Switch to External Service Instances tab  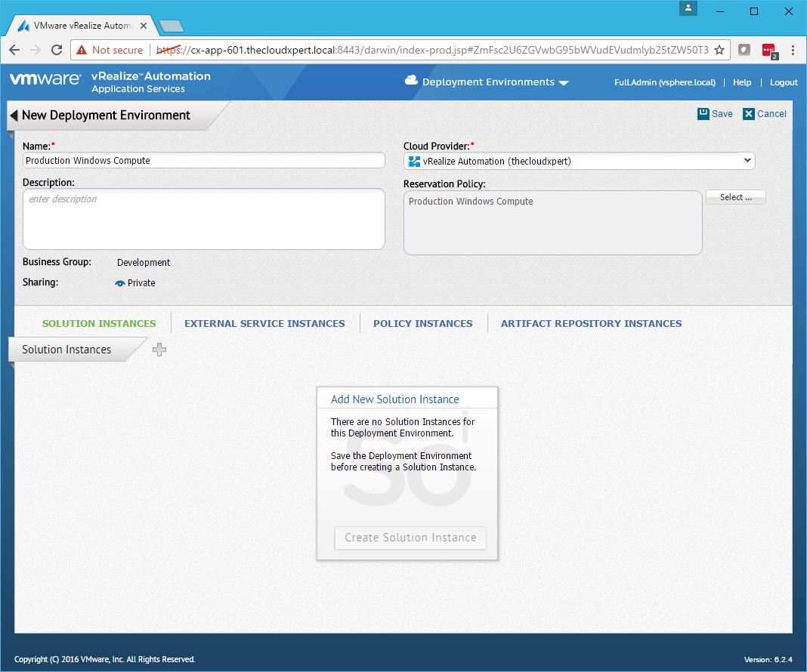coord(264,323)
